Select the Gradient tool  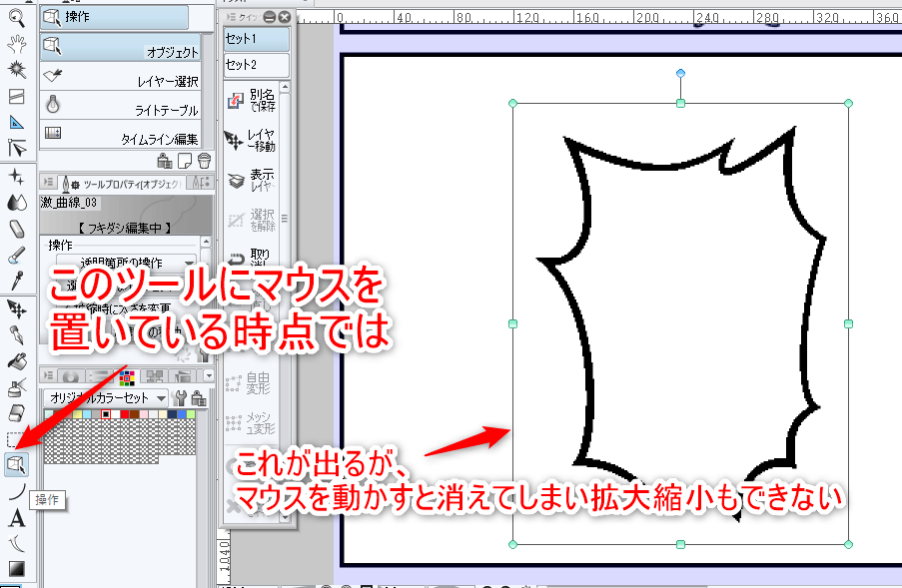tap(16, 570)
